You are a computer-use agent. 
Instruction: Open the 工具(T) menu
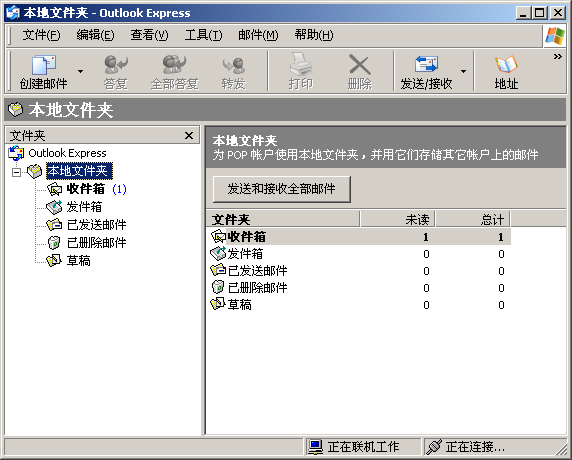tap(203, 35)
